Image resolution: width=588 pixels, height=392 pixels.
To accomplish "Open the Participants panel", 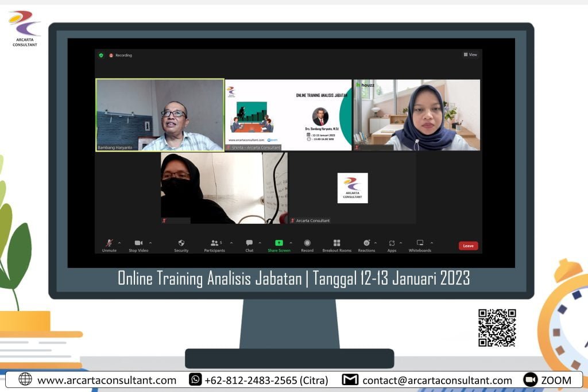I will (215, 243).
